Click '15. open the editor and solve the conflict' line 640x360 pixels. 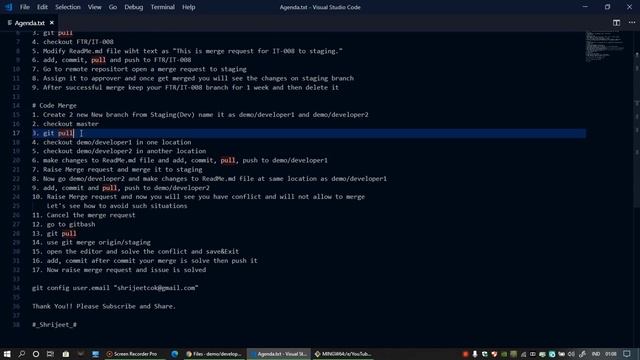(x=136, y=251)
